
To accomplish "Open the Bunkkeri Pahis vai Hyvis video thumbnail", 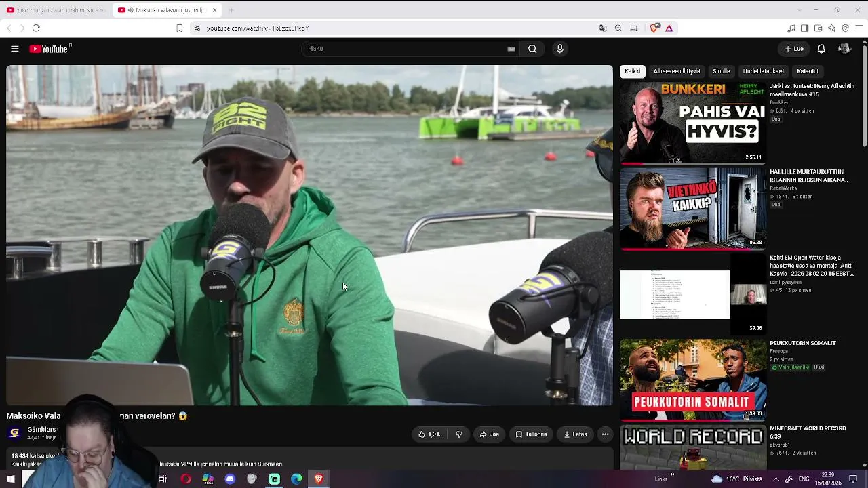I will coord(693,123).
